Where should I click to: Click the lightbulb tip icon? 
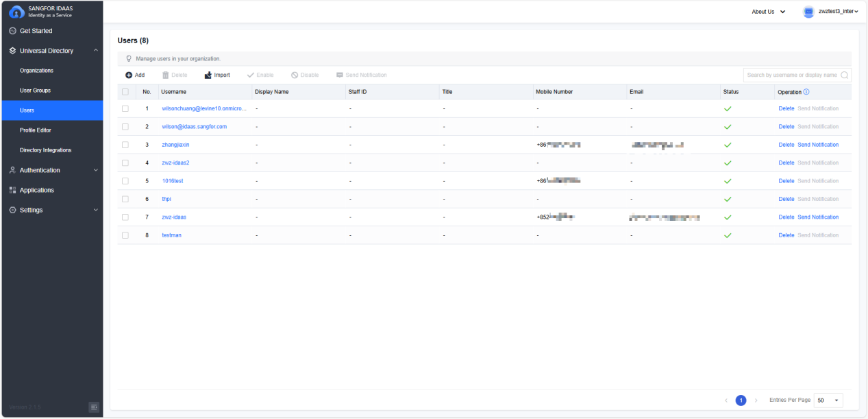pyautogui.click(x=129, y=59)
